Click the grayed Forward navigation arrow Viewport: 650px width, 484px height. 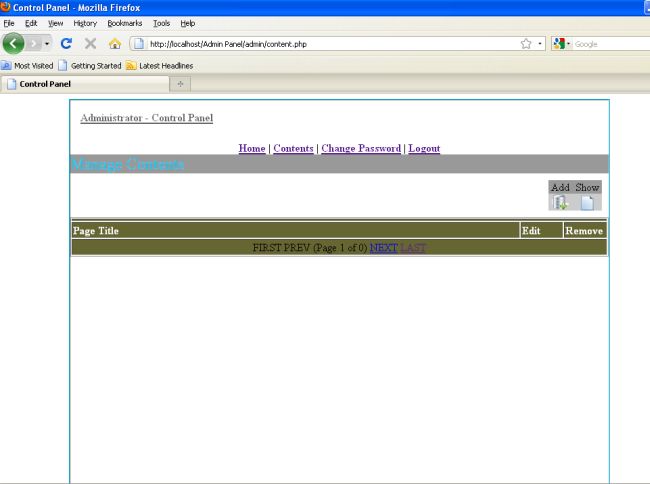(x=34, y=44)
